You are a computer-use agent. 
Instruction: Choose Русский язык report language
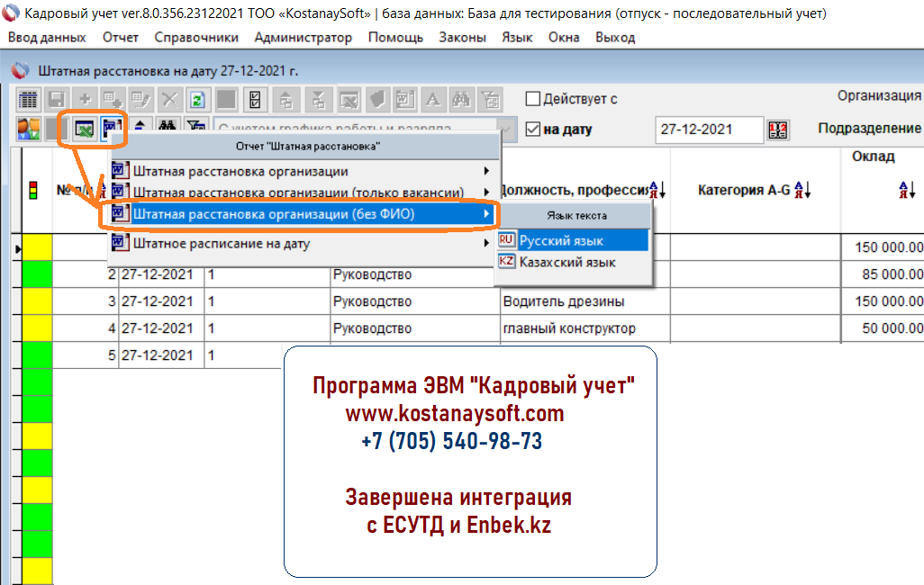(573, 240)
